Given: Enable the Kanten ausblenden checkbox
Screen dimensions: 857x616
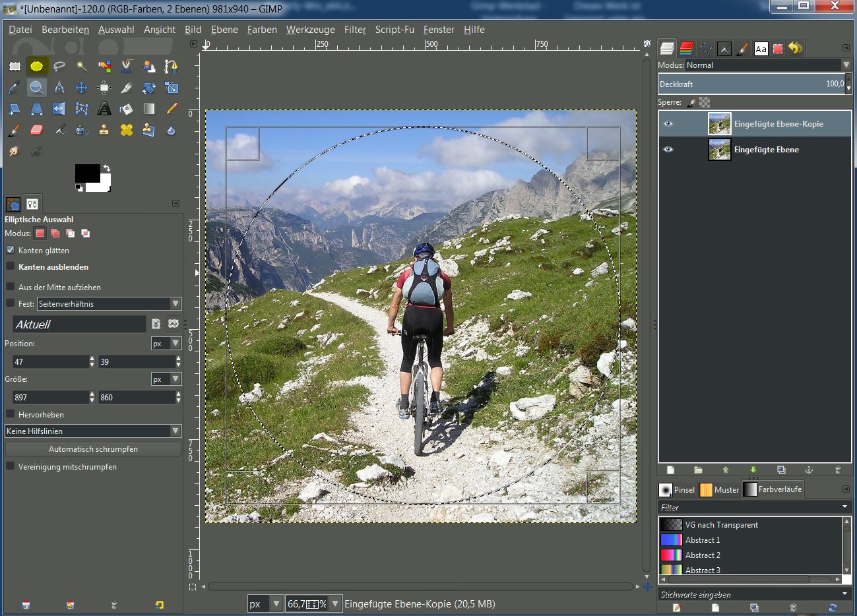Looking at the screenshot, I should [11, 266].
